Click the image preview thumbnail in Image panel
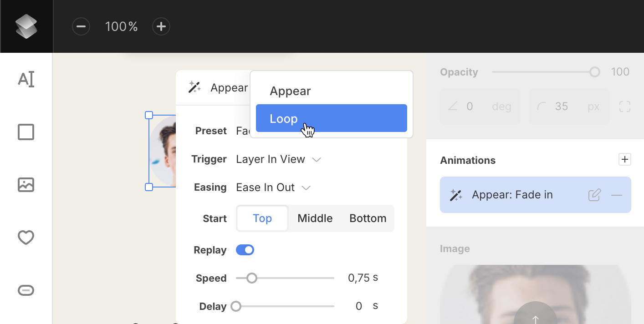The width and height of the screenshot is (644, 324). [536, 294]
